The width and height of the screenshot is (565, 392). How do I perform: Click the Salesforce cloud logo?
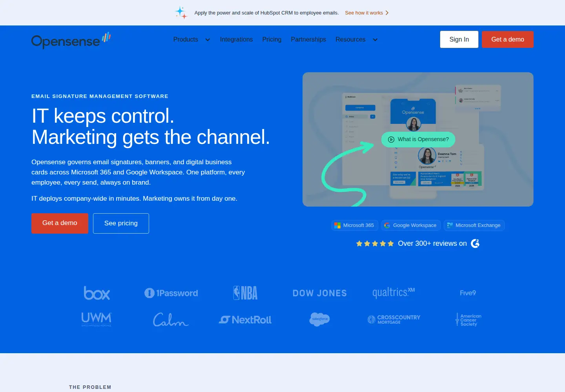(319, 319)
